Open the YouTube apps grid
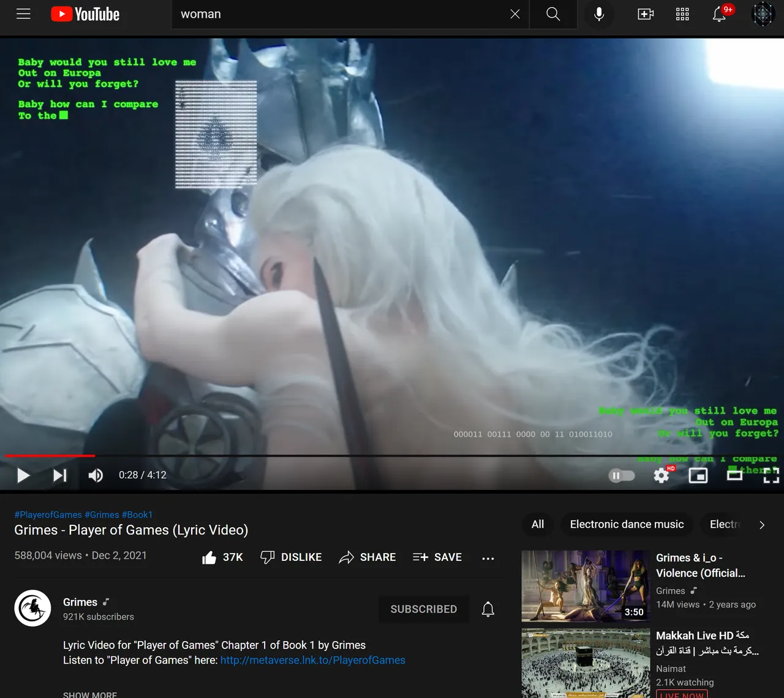784x698 pixels. 682,14
